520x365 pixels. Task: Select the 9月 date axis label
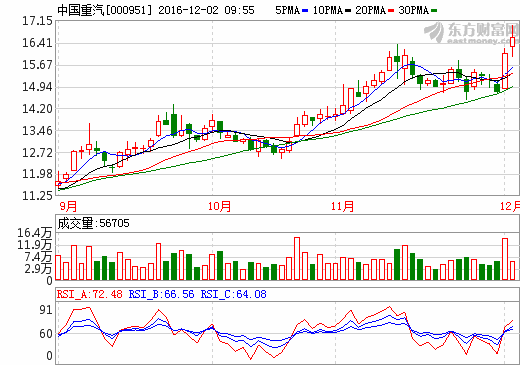tap(68, 206)
